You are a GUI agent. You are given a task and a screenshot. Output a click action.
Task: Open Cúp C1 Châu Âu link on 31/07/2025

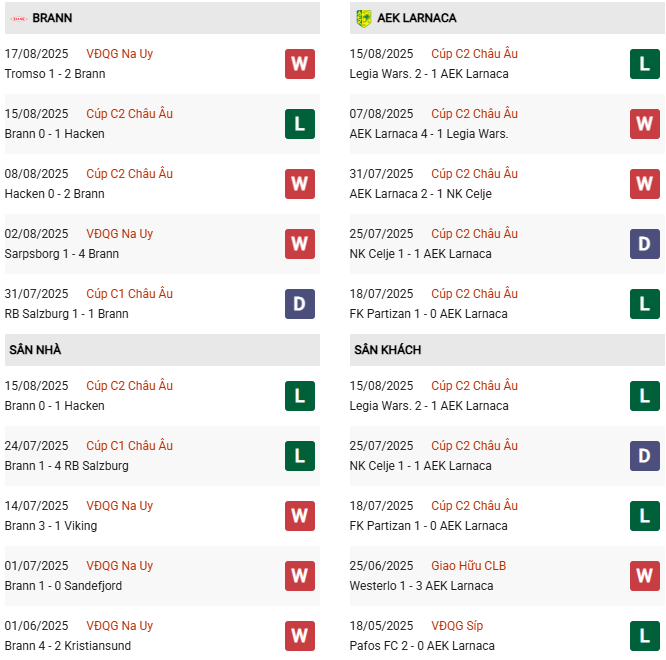coord(129,294)
